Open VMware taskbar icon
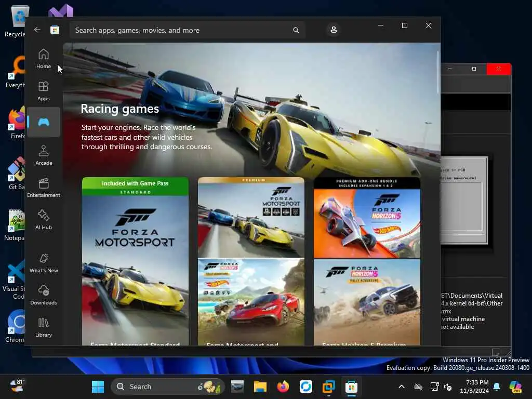 [x=328, y=387]
